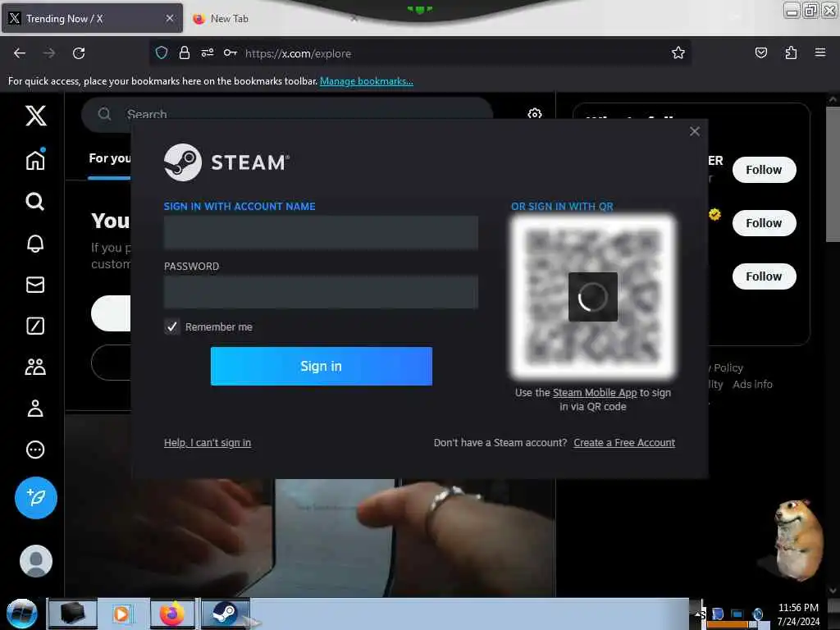Click the Steam Sign in button
This screenshot has width=840, height=630.
pyautogui.click(x=322, y=366)
